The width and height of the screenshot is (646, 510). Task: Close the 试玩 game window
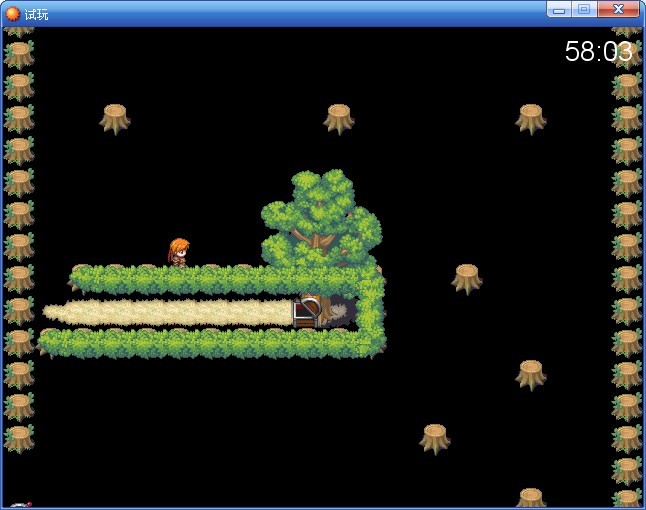tap(618, 9)
